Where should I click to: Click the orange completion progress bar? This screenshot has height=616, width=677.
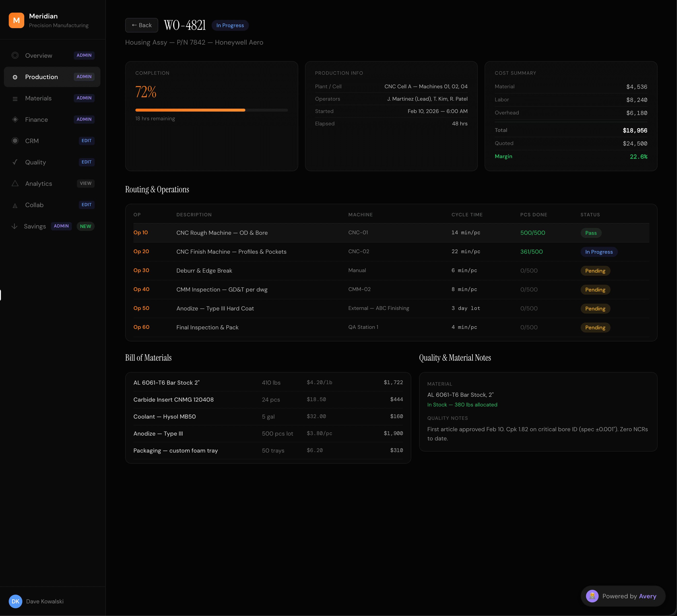[190, 110]
